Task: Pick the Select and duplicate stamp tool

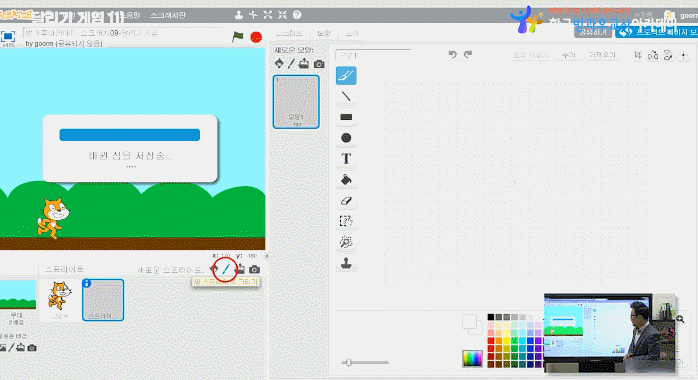Action: pyautogui.click(x=346, y=263)
